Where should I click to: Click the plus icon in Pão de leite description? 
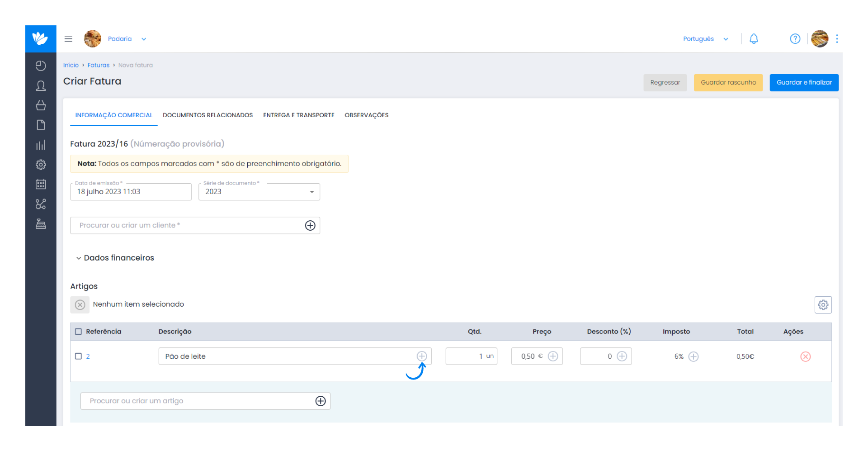(422, 356)
